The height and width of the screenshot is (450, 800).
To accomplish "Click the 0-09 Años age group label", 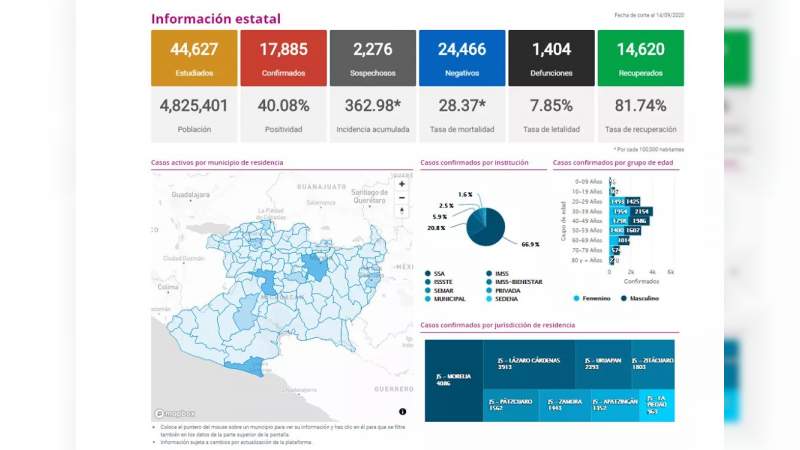I will 588,182.
